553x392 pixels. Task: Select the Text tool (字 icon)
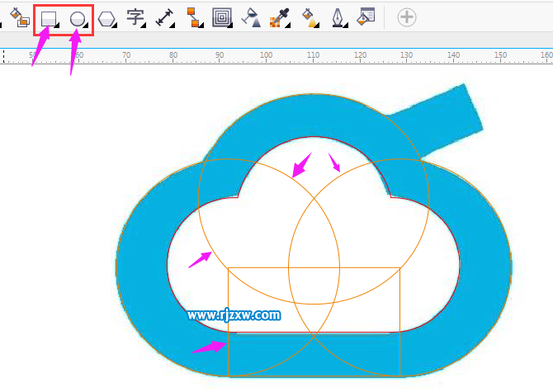pos(136,18)
